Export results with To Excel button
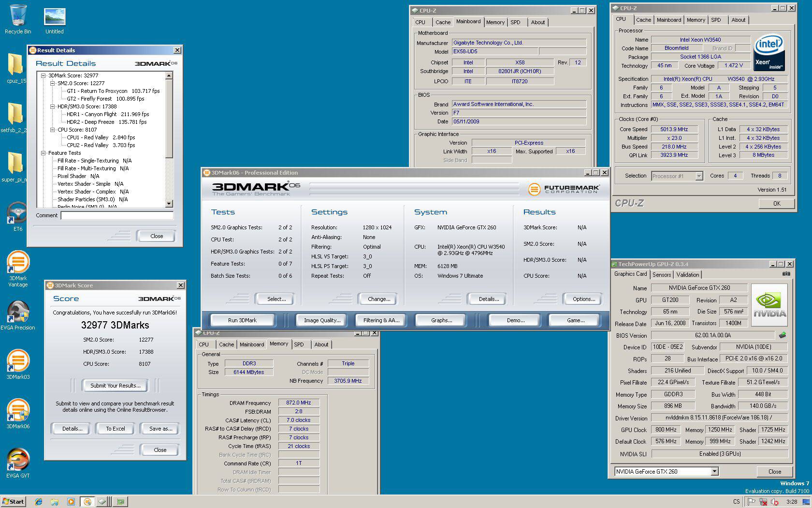 click(116, 429)
